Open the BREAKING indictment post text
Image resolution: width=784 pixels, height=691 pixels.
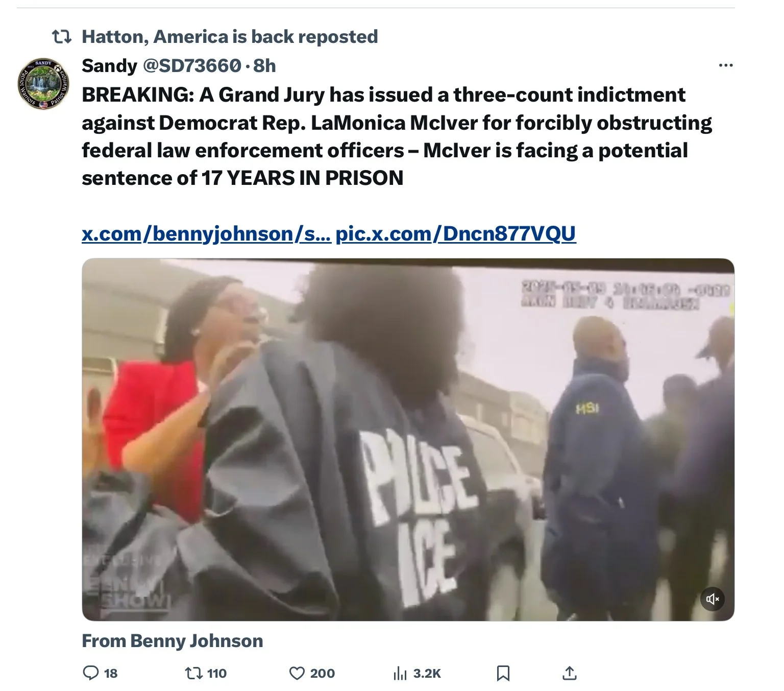coord(397,136)
